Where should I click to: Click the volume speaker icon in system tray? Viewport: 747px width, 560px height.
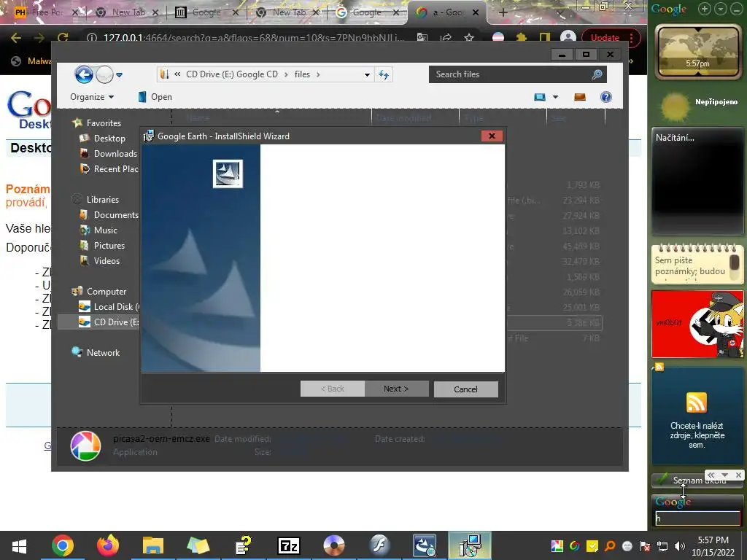(x=680, y=546)
